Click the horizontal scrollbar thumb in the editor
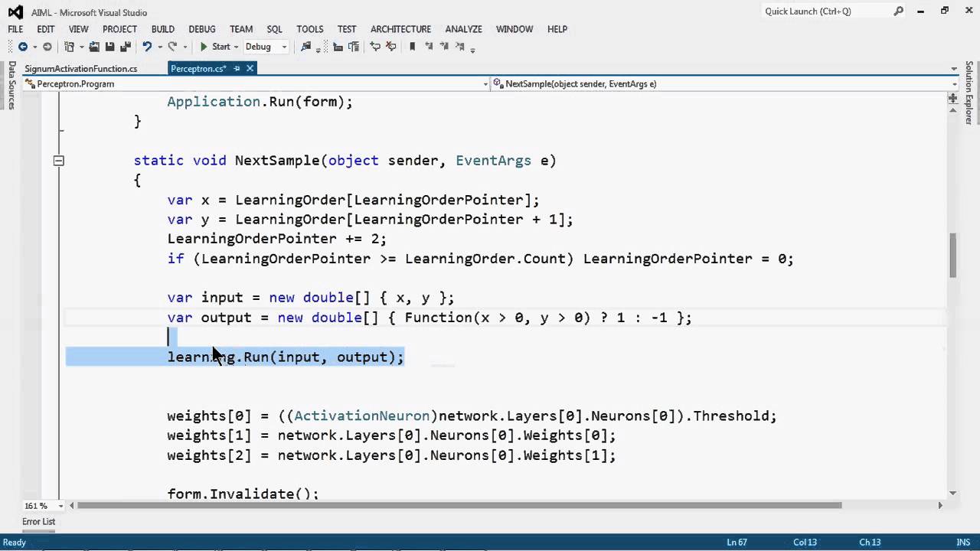Screen dimensions: 980x551 click(x=459, y=505)
